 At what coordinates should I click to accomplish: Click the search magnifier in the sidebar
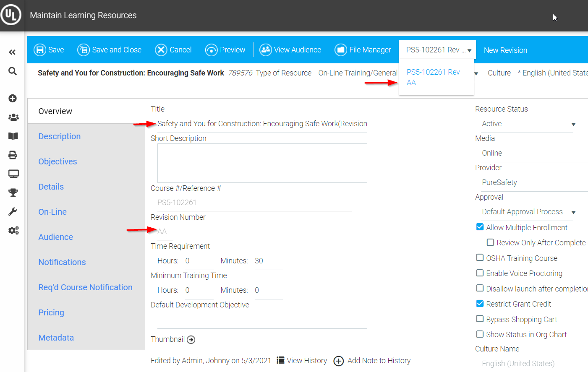(13, 71)
